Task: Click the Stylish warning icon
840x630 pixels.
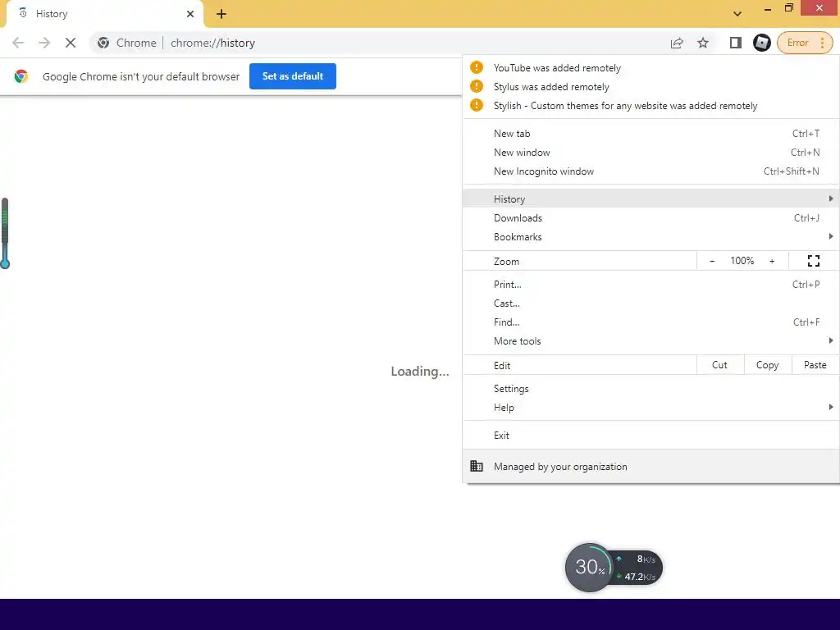Action: (477, 105)
